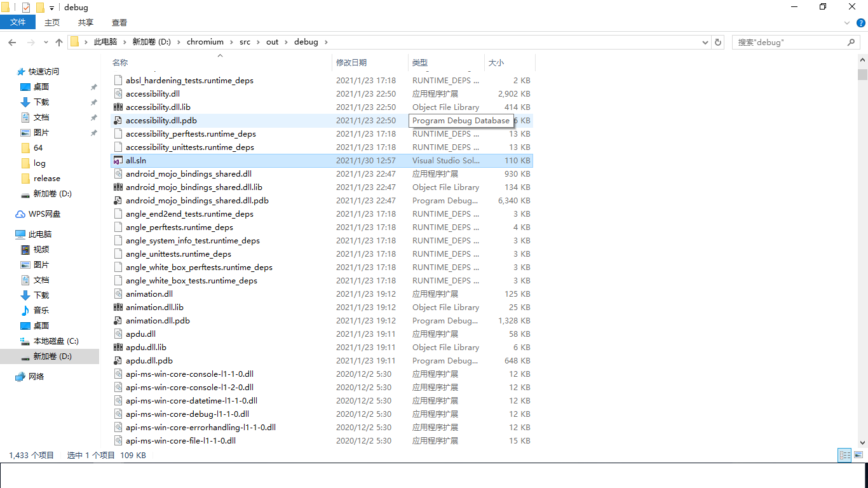
Task: Create new folder via quick access toolbar icon
Action: [40, 7]
